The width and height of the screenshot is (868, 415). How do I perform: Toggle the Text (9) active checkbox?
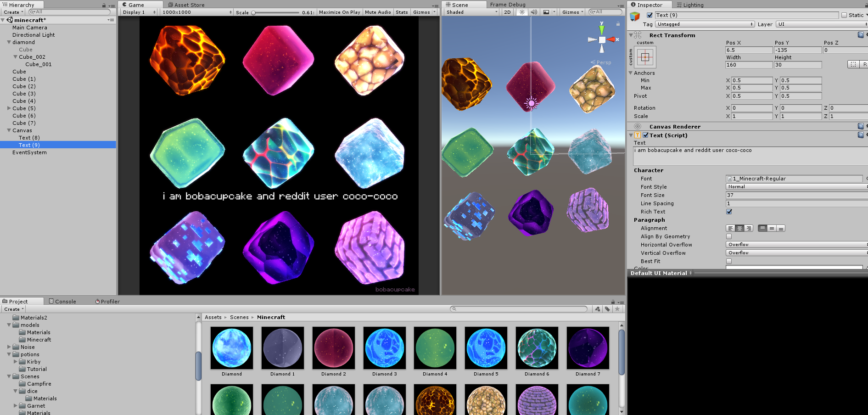(650, 15)
